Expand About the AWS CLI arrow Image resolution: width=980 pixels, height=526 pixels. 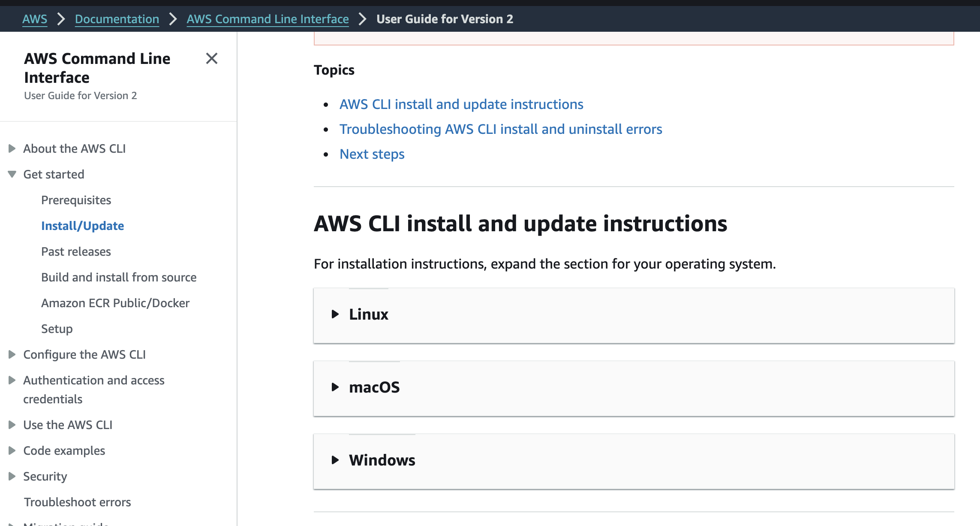pos(12,148)
